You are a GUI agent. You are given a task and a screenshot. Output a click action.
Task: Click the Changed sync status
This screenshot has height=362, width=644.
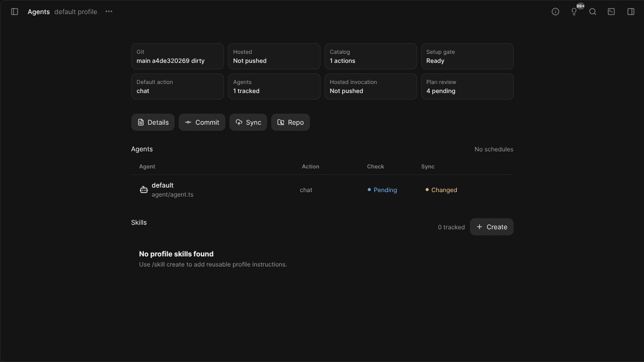(x=441, y=190)
